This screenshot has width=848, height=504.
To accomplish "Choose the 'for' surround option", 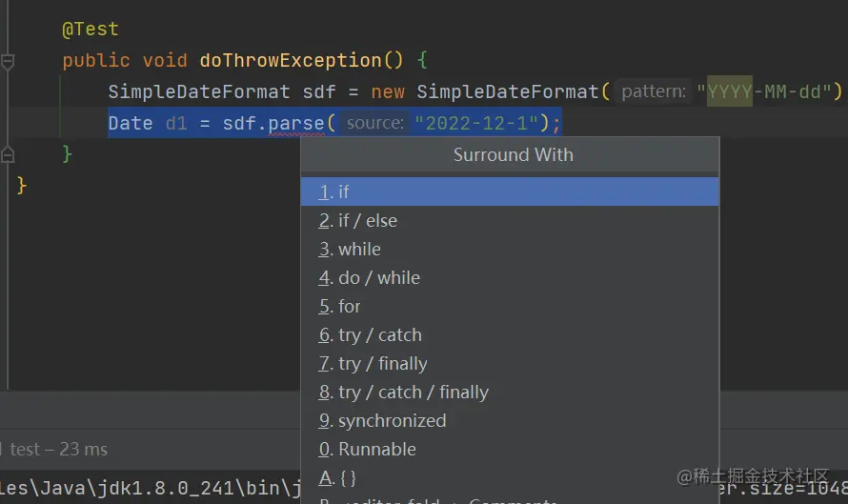I will pos(510,306).
